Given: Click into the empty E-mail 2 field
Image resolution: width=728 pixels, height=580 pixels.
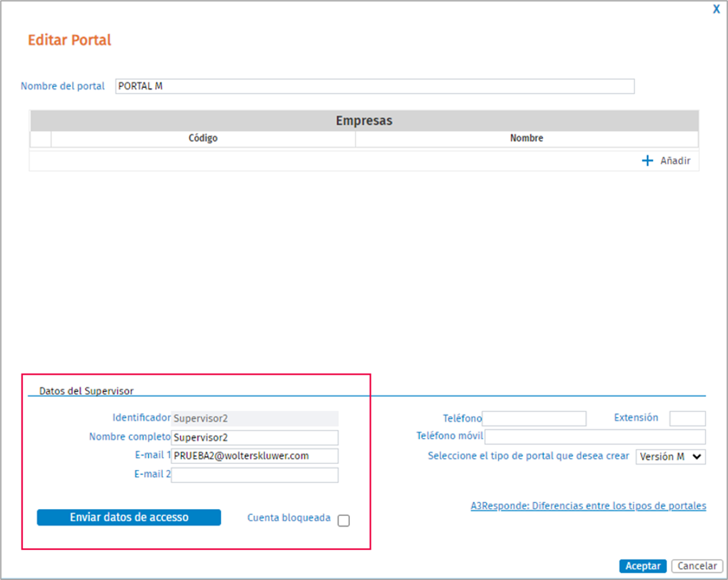Looking at the screenshot, I should pyautogui.click(x=254, y=475).
